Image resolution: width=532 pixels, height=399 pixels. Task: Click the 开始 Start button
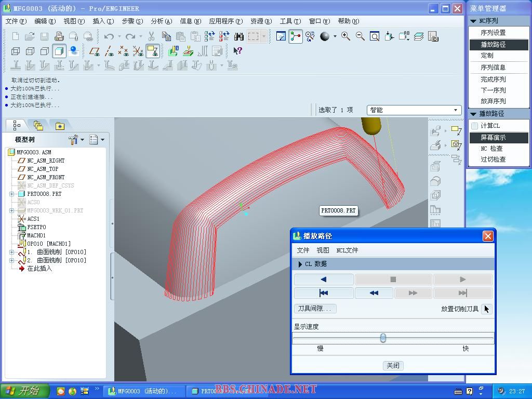click(24, 391)
